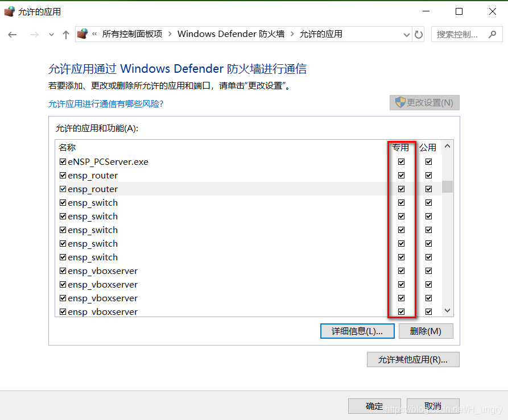Open 详细信息(L)... for the selected app
Screen dimensions: 508x420
(x=357, y=331)
